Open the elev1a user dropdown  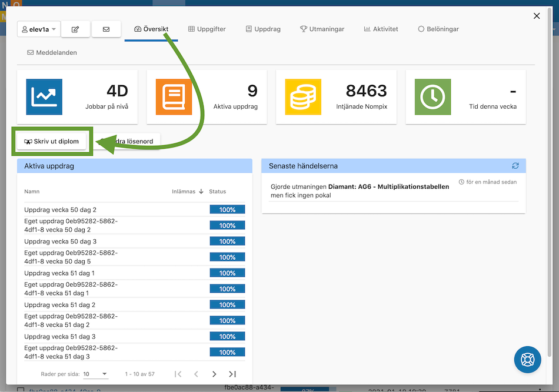click(x=39, y=29)
